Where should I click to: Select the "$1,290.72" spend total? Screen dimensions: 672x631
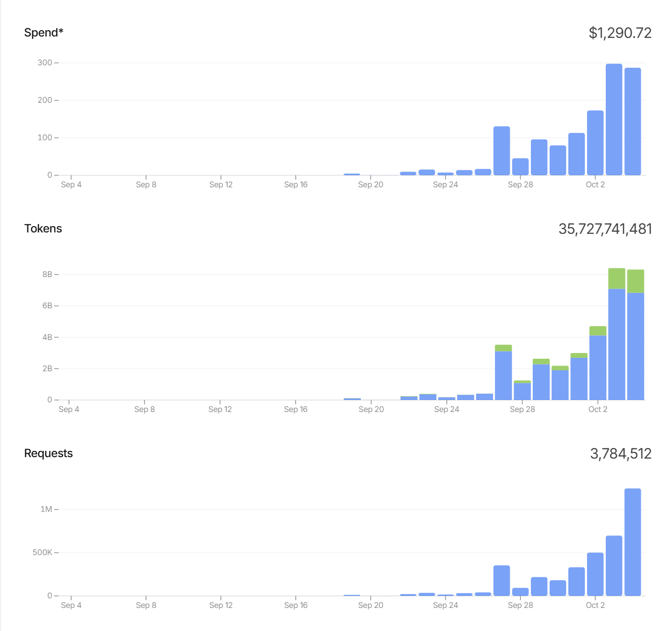tap(620, 33)
